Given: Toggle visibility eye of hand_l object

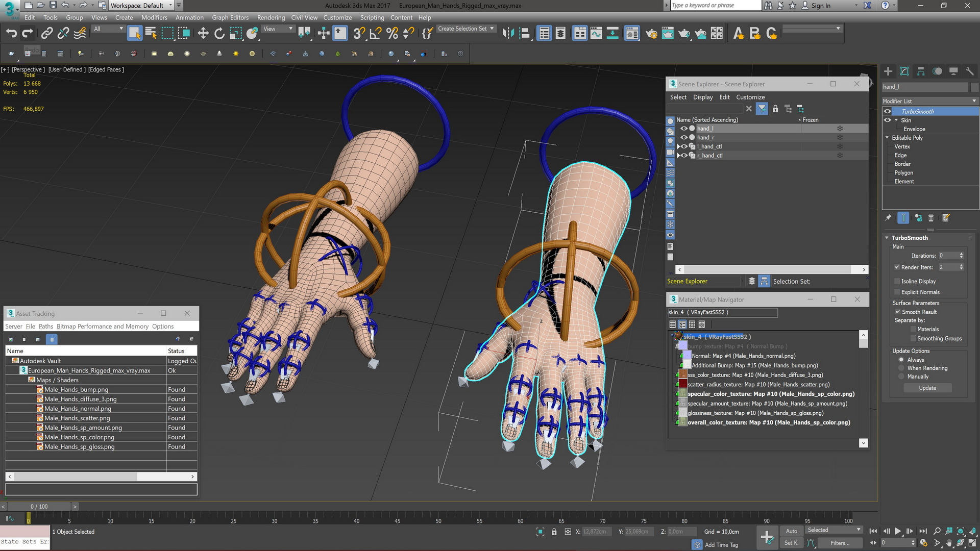Looking at the screenshot, I should 684,129.
